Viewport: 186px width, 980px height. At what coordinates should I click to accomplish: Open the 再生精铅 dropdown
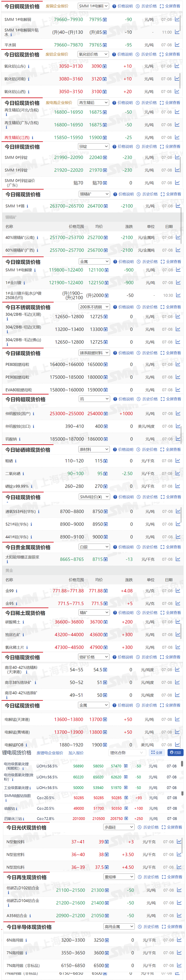click(93, 103)
